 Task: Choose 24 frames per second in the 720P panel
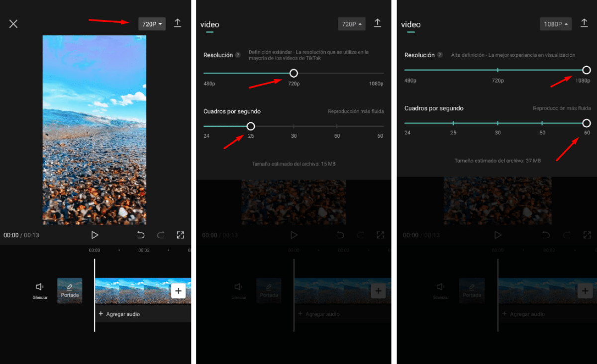pos(206,136)
